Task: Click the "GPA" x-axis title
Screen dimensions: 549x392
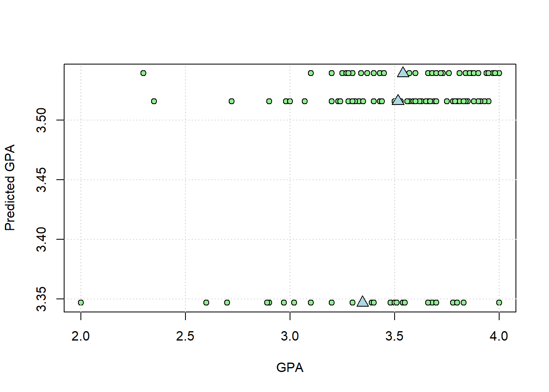Action: point(290,367)
